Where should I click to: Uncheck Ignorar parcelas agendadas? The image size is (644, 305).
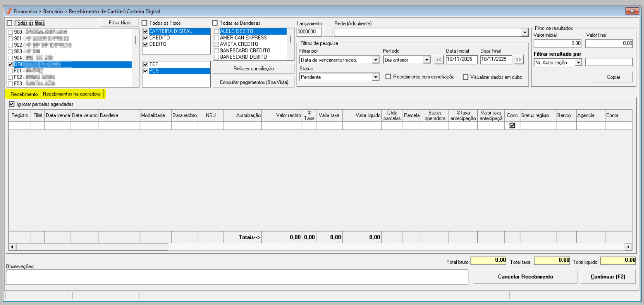pyautogui.click(x=12, y=104)
